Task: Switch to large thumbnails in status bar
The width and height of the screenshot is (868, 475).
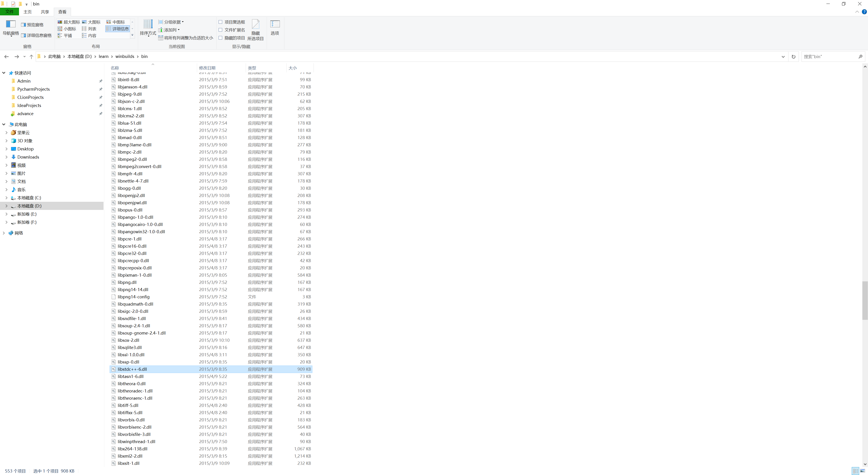Action: point(863,471)
